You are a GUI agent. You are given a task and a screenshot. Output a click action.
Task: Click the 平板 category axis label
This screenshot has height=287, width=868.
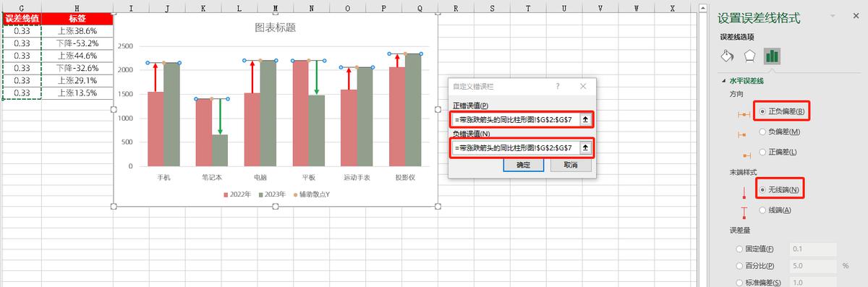pyautogui.click(x=308, y=177)
